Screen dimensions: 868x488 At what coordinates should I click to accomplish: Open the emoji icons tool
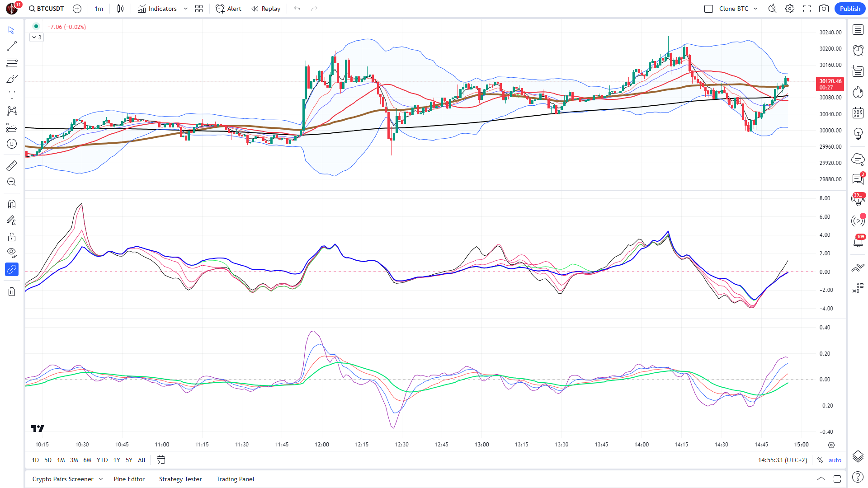pyautogui.click(x=12, y=144)
